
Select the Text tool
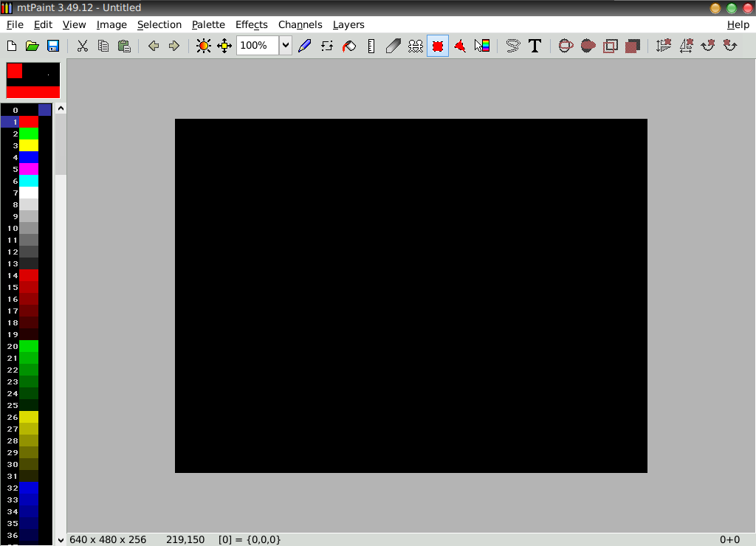535,46
